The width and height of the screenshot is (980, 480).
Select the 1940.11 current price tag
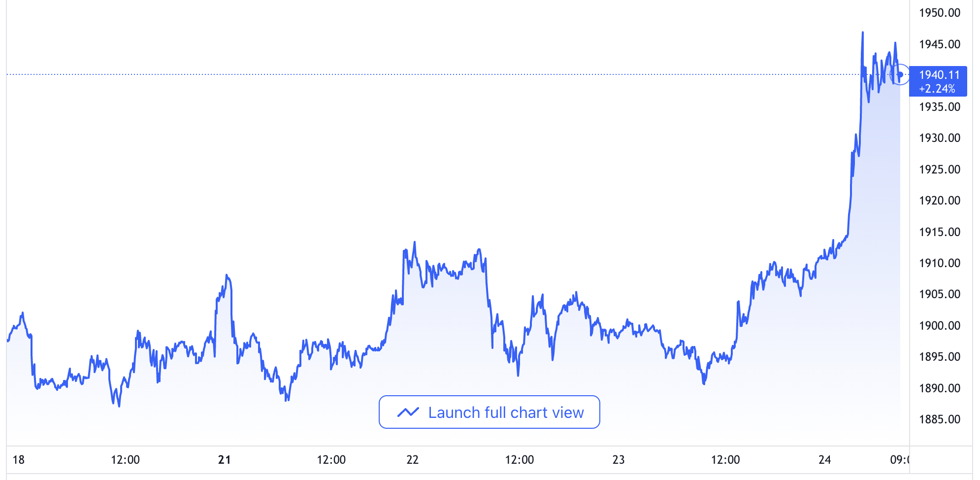point(939,75)
